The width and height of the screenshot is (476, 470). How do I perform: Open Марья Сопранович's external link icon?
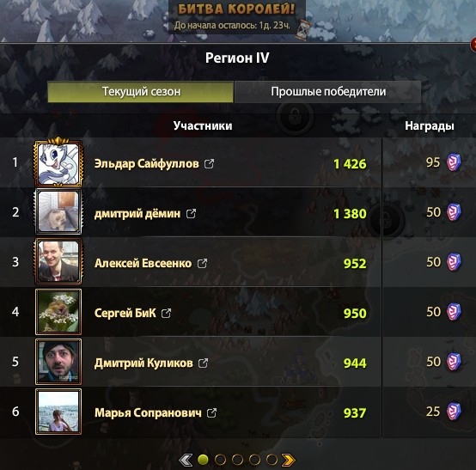211,412
